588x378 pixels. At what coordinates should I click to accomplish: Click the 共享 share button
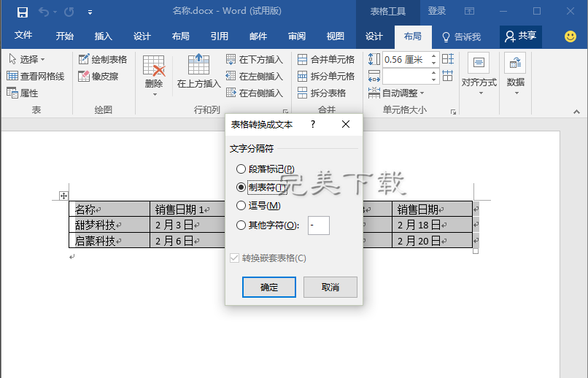pos(520,36)
